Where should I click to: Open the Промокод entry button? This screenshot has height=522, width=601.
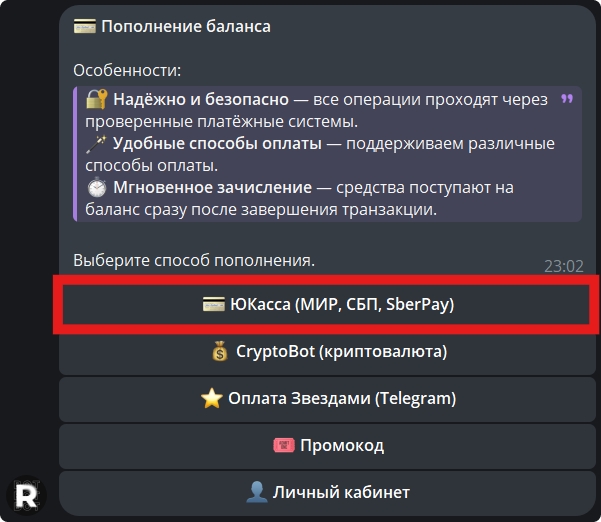click(x=327, y=445)
